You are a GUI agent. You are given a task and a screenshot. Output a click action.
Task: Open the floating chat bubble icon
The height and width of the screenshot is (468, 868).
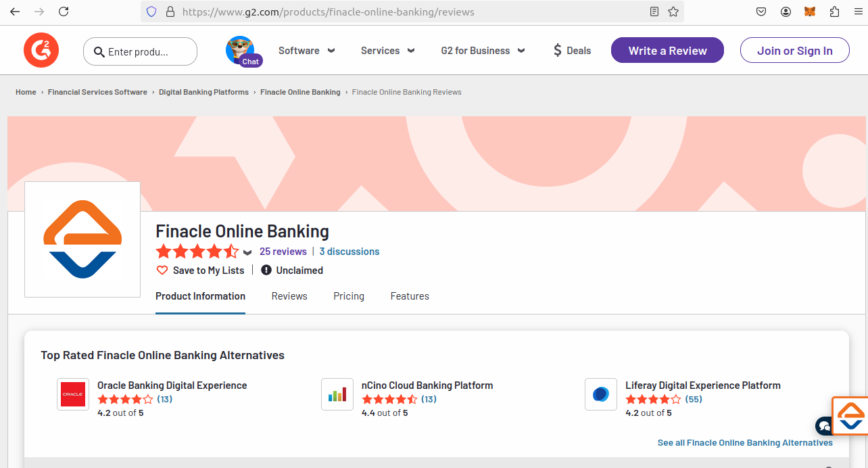(x=824, y=426)
